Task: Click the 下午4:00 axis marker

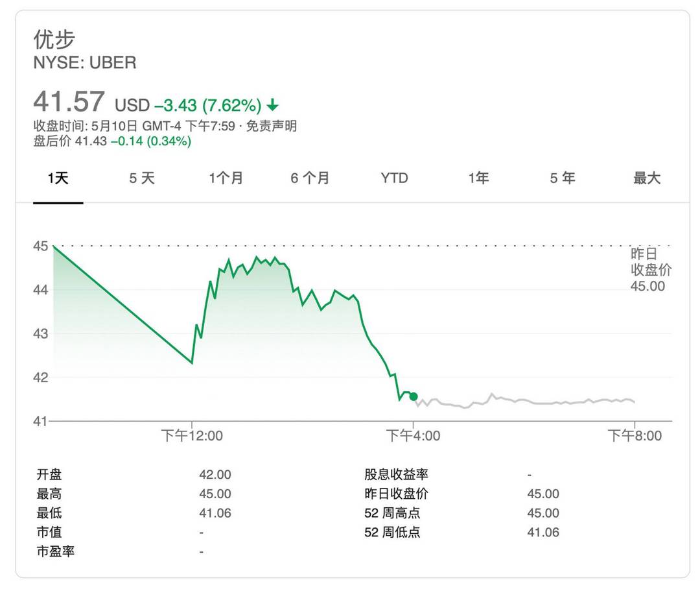Action: [414, 436]
